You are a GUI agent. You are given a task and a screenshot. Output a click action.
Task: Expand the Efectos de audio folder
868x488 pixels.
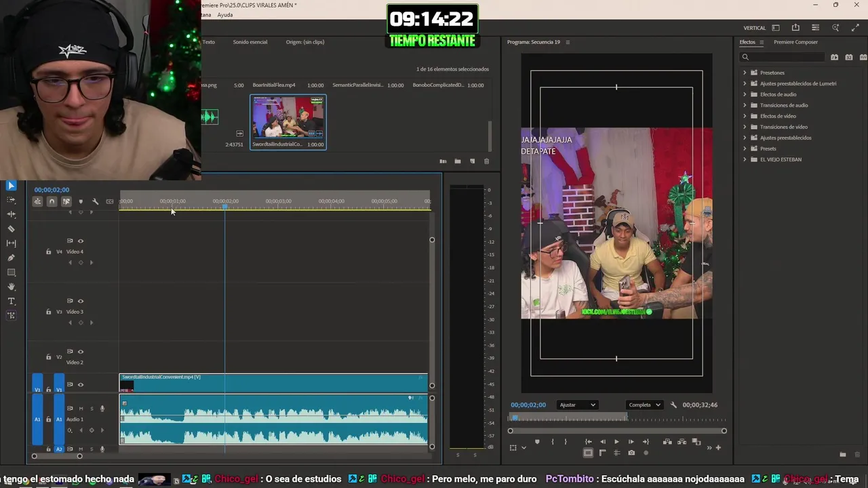coord(745,94)
